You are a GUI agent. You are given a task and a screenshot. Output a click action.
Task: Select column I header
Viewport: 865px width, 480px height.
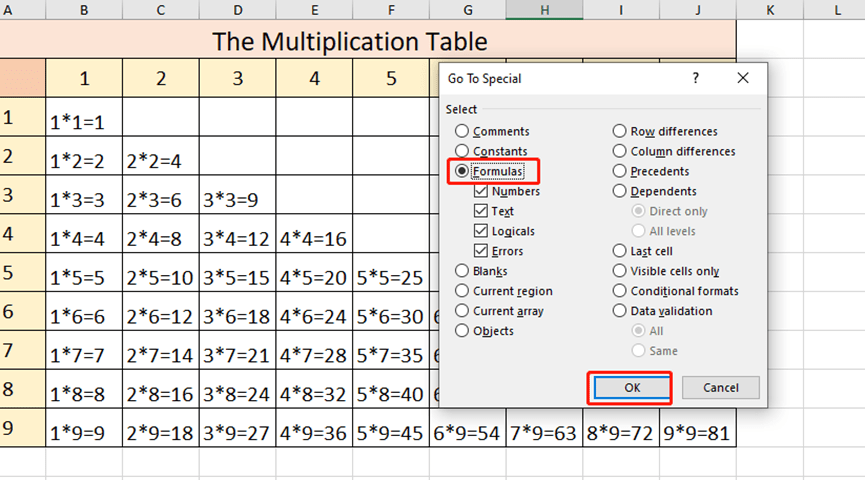[621, 9]
